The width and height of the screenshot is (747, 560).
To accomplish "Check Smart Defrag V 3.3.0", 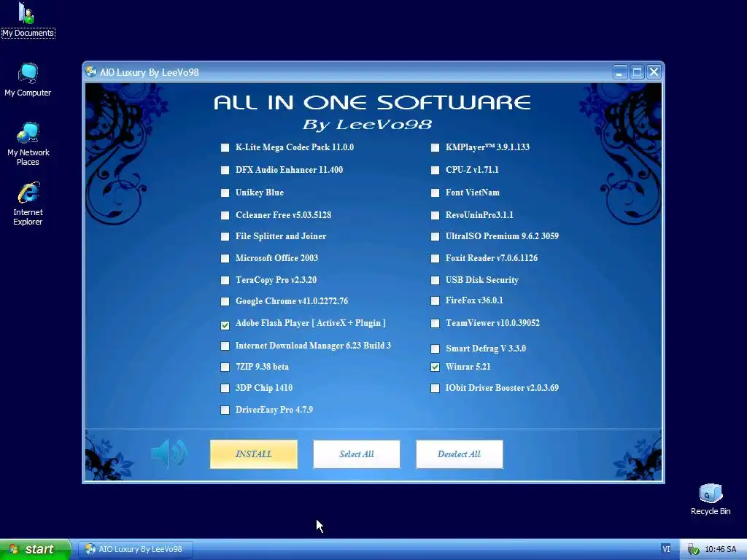I will click(435, 349).
